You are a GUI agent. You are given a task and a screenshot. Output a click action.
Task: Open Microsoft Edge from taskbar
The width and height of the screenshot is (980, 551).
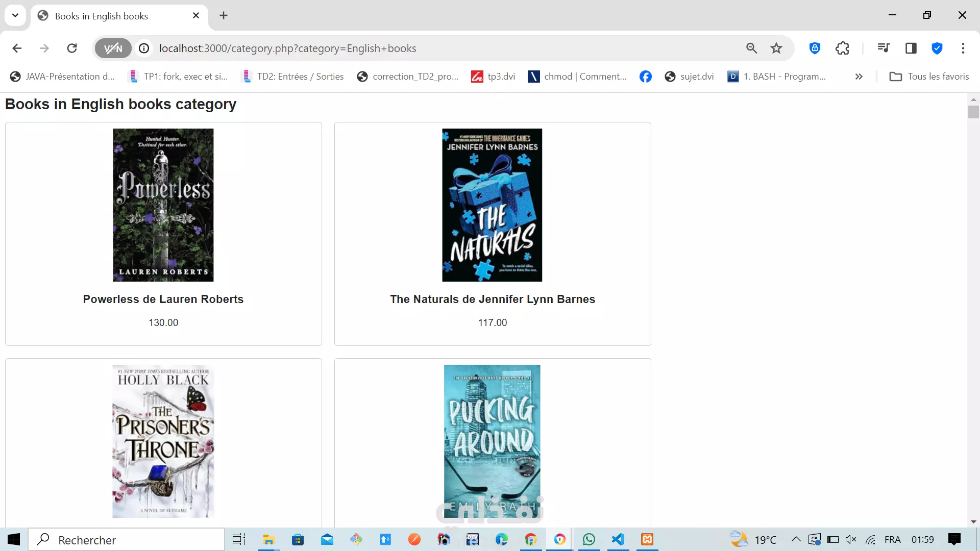click(502, 540)
